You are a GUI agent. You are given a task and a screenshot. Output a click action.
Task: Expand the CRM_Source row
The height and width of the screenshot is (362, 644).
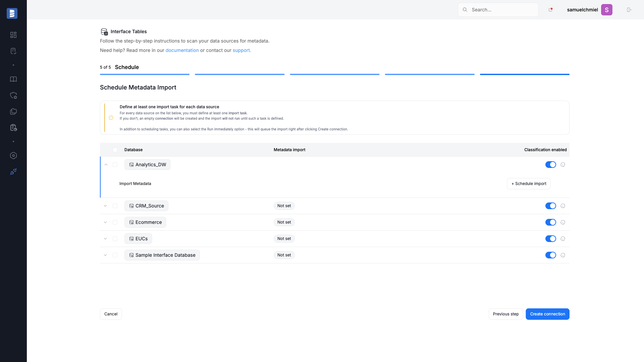tap(105, 206)
